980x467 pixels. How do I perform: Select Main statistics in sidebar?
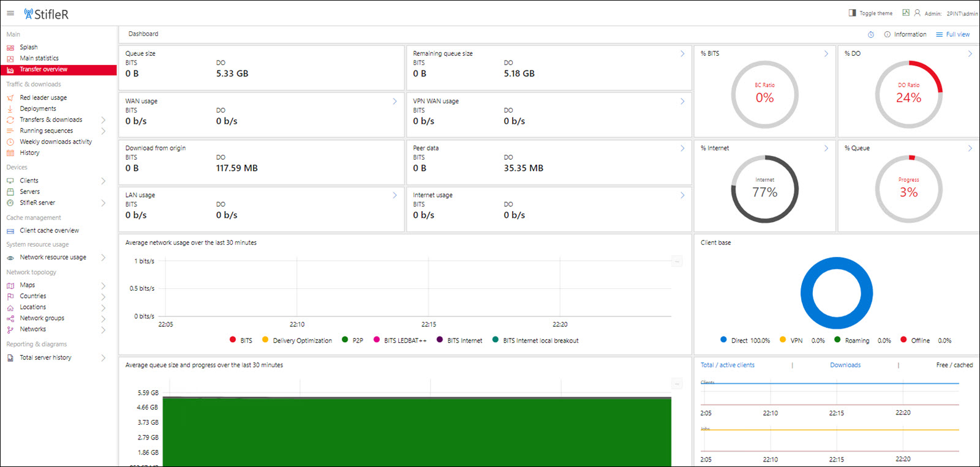click(x=39, y=58)
